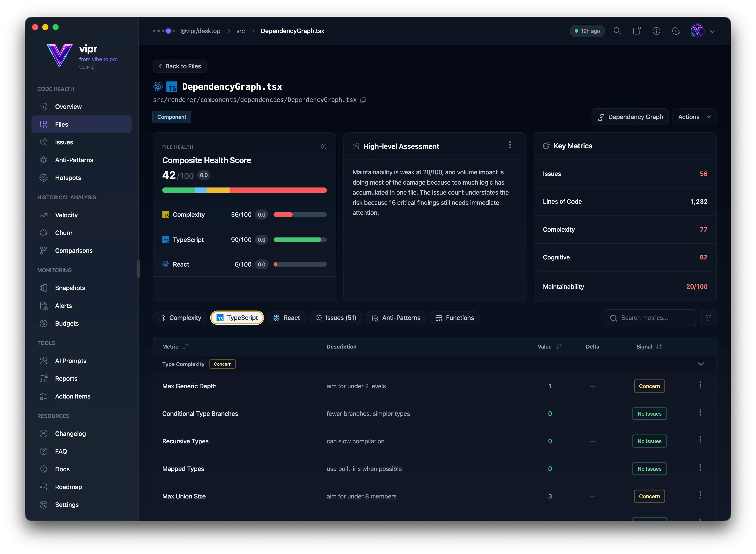
Task: Open Hotspots in sidebar
Action: pos(82,178)
